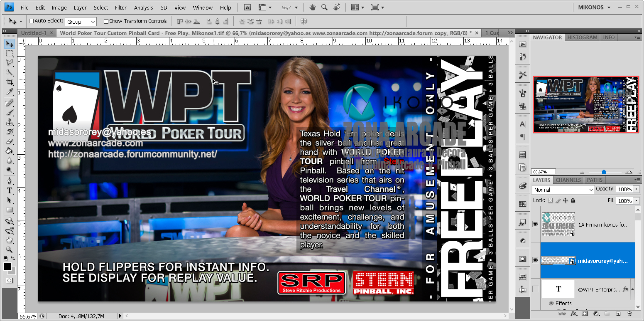Click the background color swatch
This screenshot has width=644, height=321.
[x=13, y=272]
